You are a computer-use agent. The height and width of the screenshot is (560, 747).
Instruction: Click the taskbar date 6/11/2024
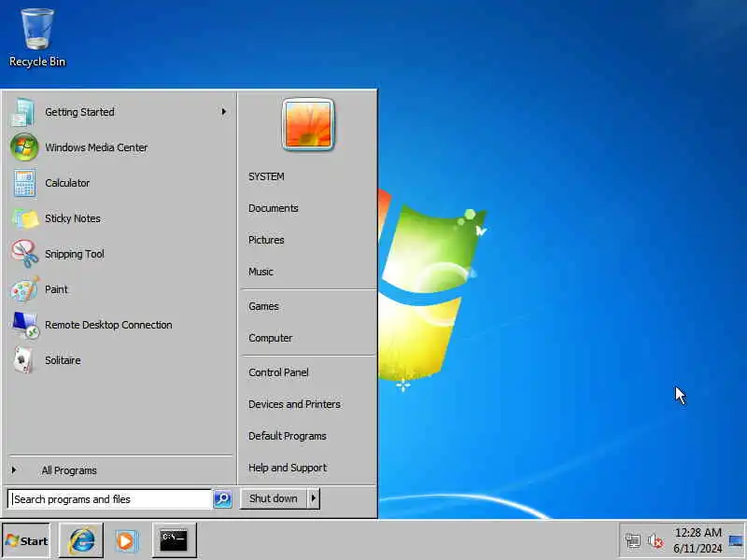(x=698, y=549)
